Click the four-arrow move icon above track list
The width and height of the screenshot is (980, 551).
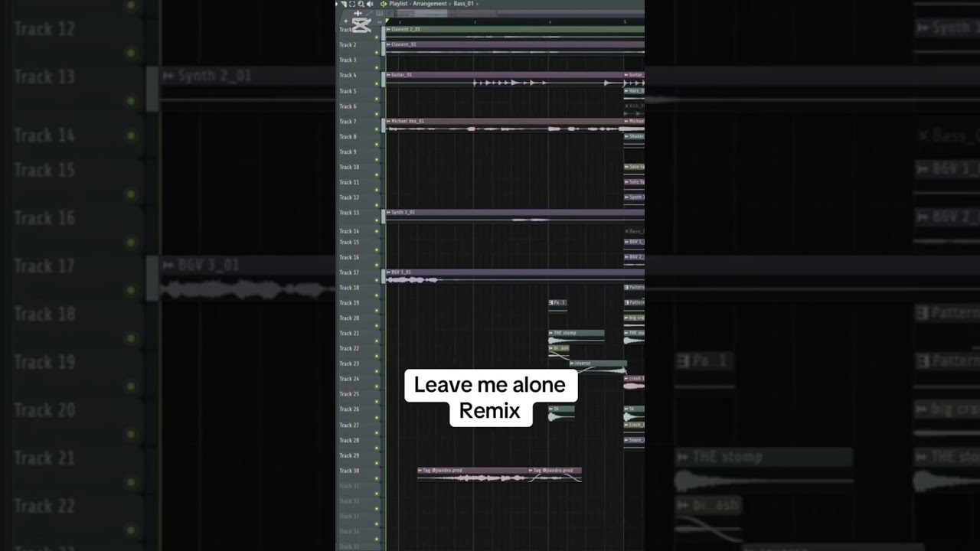(358, 13)
